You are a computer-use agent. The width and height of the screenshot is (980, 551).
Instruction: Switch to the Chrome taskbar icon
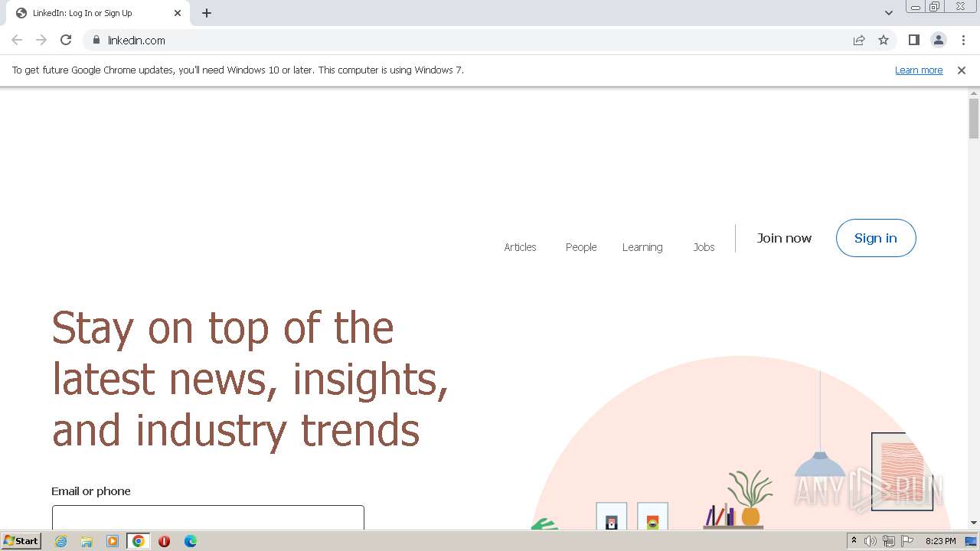[139, 541]
